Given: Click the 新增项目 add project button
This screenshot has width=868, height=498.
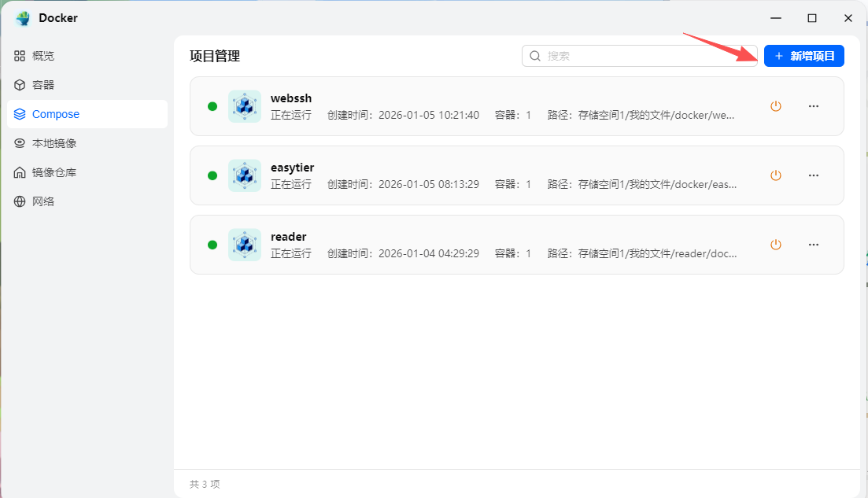Looking at the screenshot, I should 803,56.
